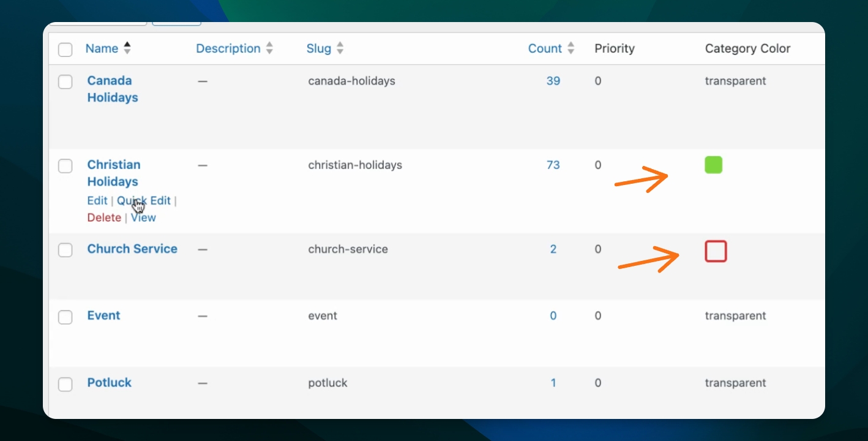
Task: Click transparent color value for Event
Action: click(735, 315)
